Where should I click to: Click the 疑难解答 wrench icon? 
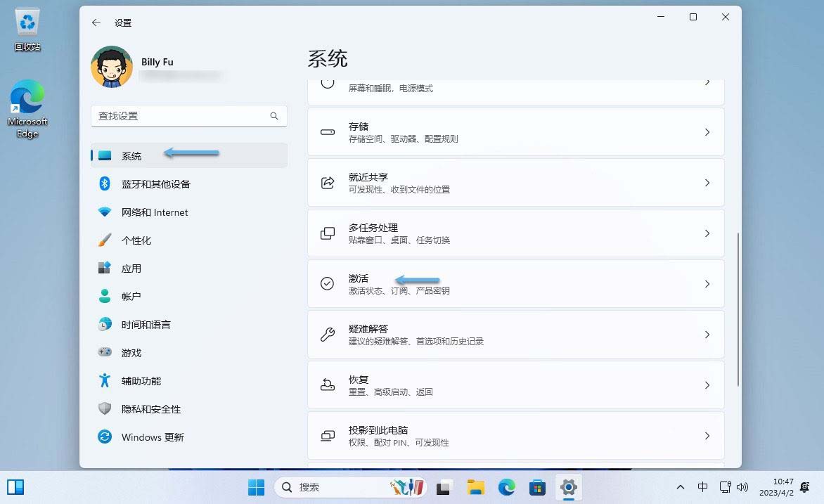328,335
